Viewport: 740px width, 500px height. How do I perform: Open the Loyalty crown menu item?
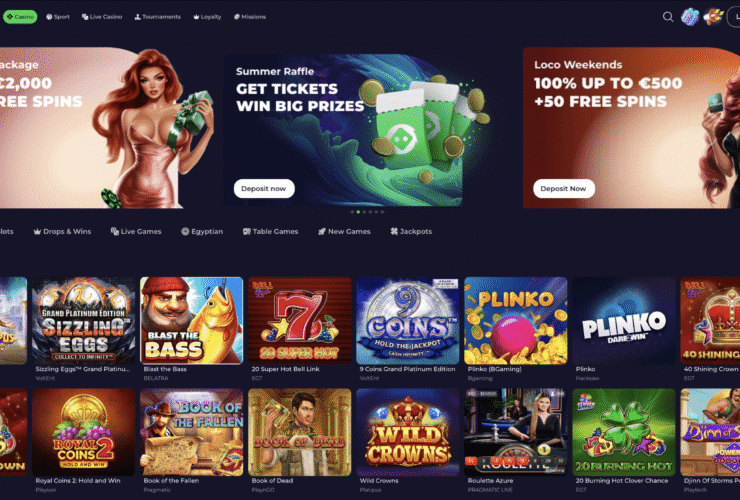[x=207, y=17]
